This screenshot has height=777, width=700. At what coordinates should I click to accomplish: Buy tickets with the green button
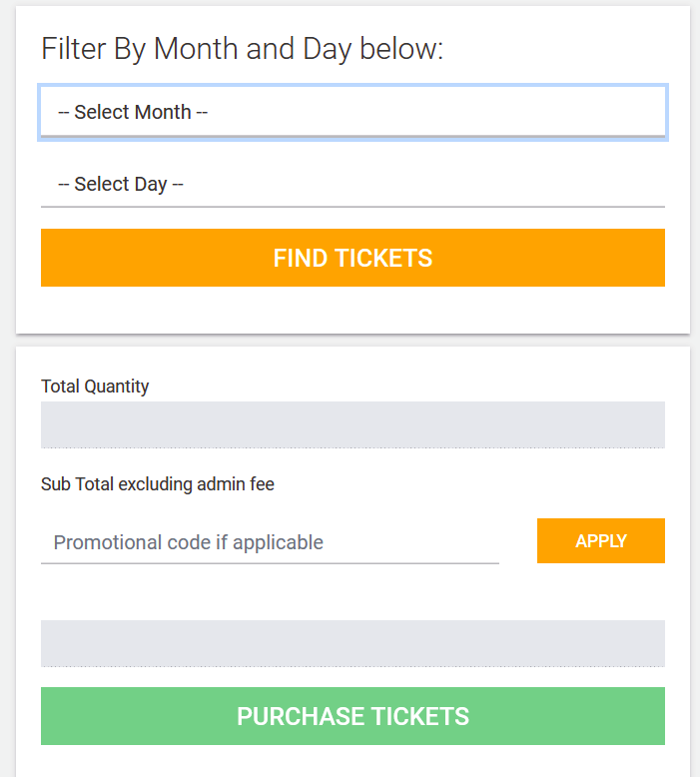(352, 716)
